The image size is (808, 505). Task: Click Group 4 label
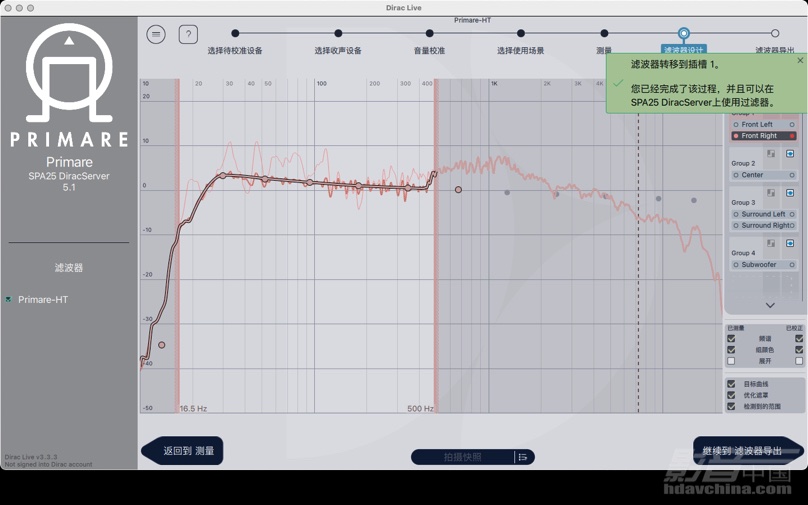[743, 253]
